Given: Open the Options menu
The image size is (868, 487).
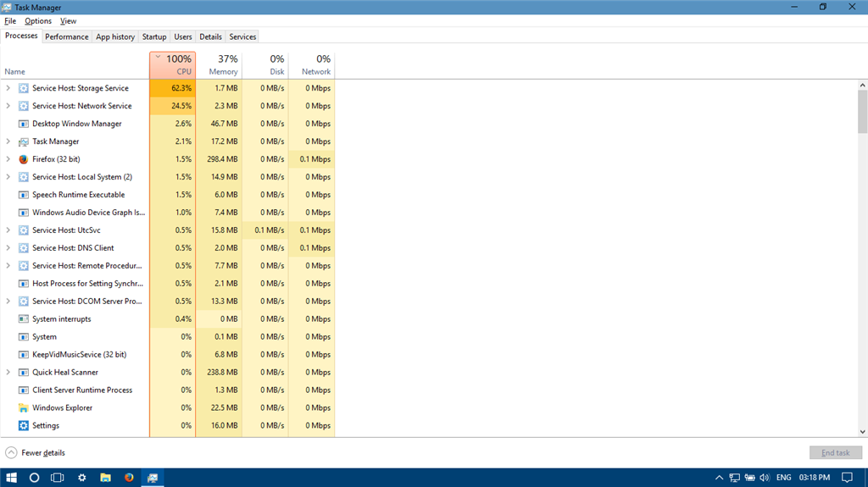Looking at the screenshot, I should click(38, 21).
